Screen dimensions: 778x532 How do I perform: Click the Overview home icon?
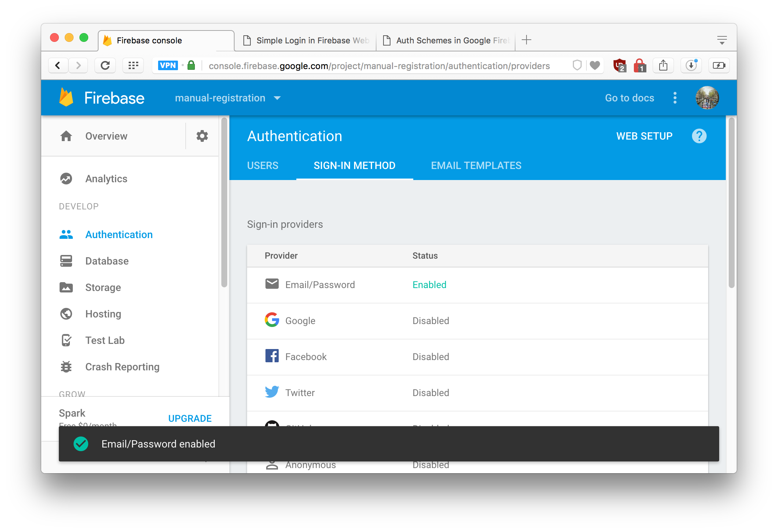coord(66,136)
